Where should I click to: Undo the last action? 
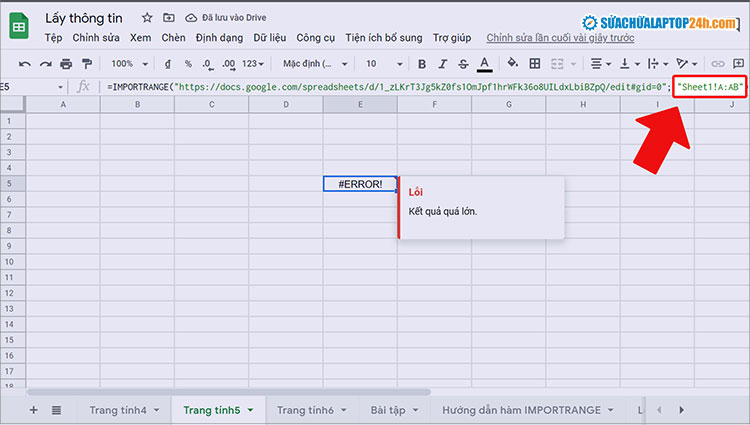point(24,64)
